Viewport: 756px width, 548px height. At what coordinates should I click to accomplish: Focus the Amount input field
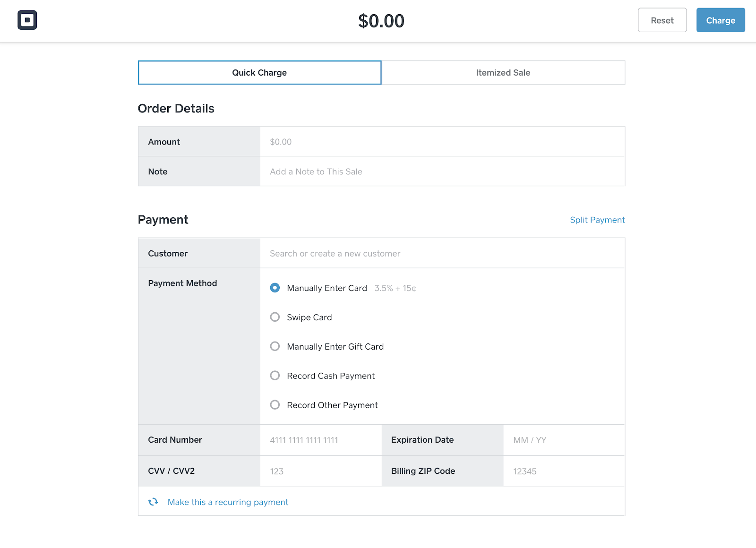tap(442, 142)
